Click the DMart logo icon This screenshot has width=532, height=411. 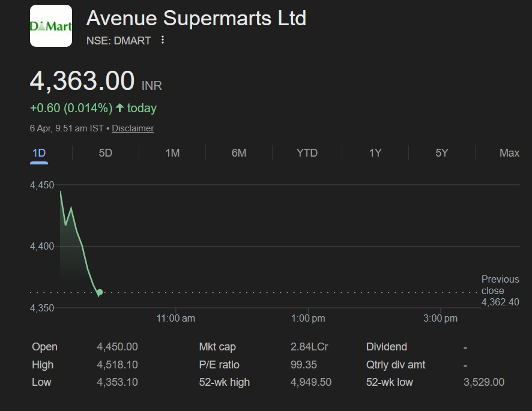pyautogui.click(x=51, y=26)
